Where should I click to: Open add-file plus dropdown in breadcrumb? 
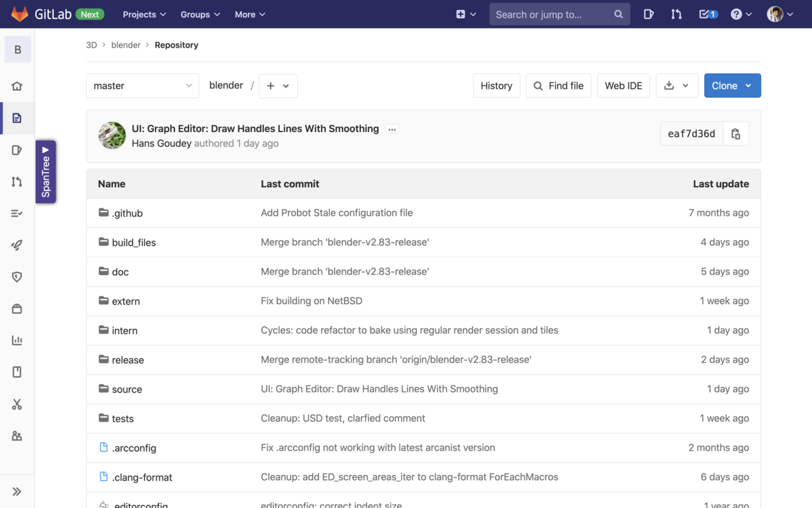coord(278,86)
